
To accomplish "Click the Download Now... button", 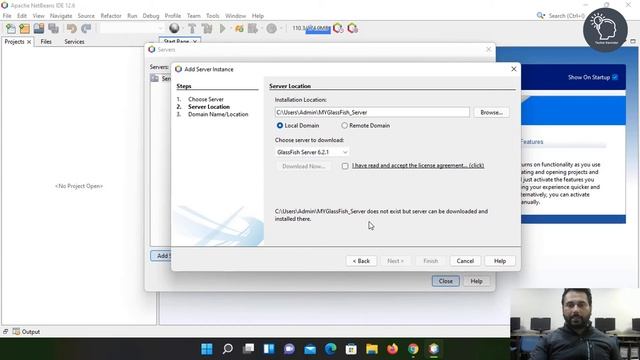I will [x=303, y=166].
